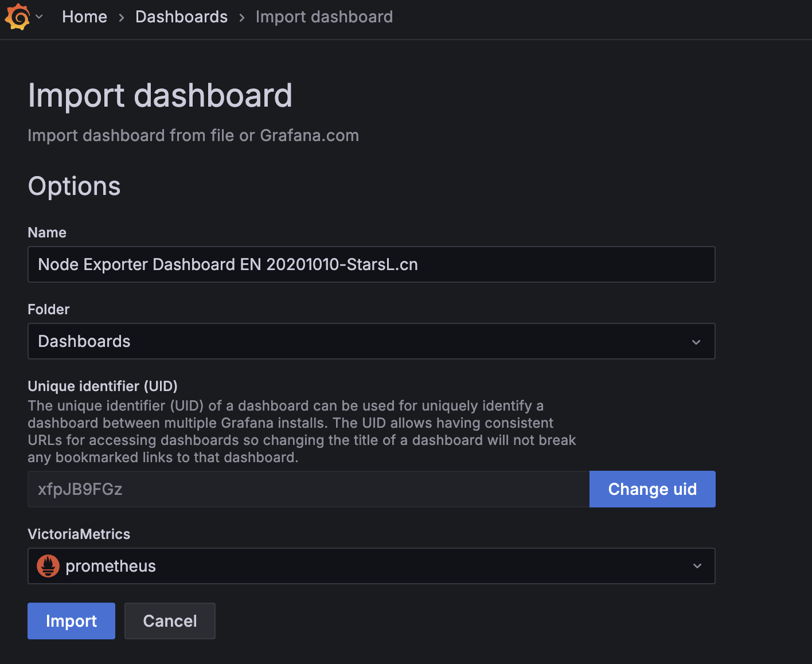Click the Unique identifier (UID) label
This screenshot has width=812, height=664.
103,386
